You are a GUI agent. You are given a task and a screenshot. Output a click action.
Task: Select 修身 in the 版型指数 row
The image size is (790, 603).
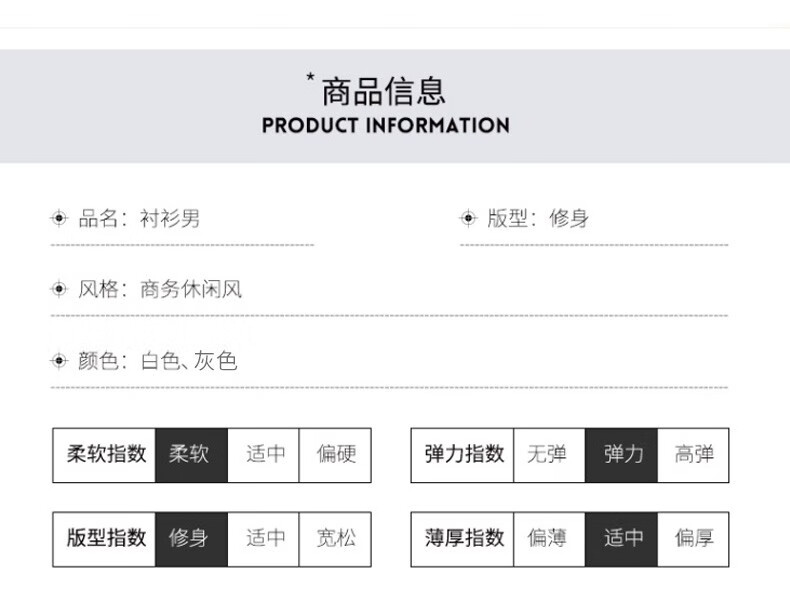(191, 539)
